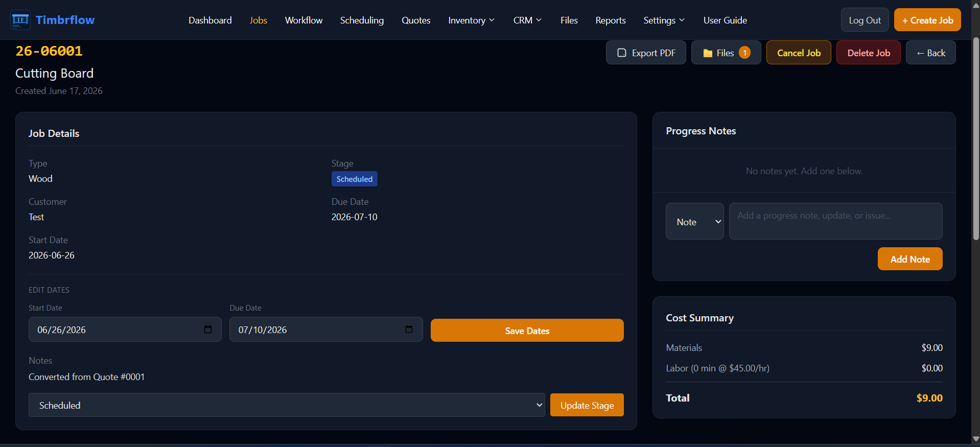Viewport: 980px width, 447px height.
Task: Click the Timbrflow brand name link
Action: 65,20
